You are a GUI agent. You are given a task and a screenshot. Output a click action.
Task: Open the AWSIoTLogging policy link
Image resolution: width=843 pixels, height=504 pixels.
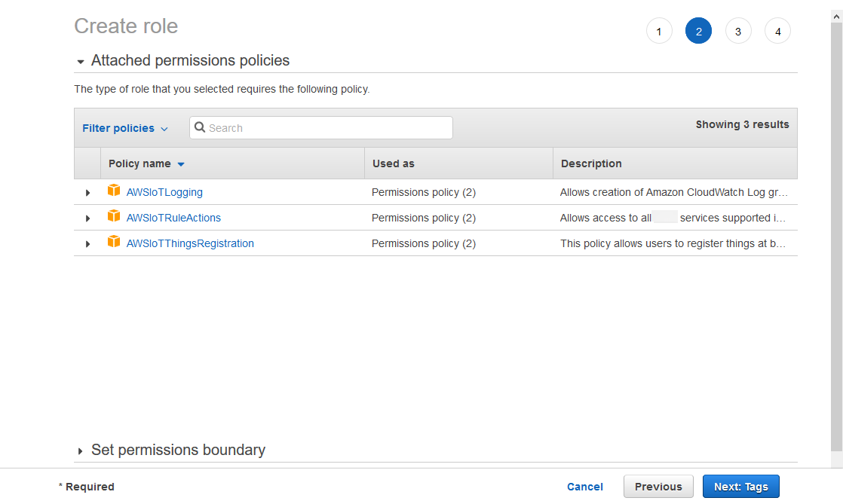[164, 192]
